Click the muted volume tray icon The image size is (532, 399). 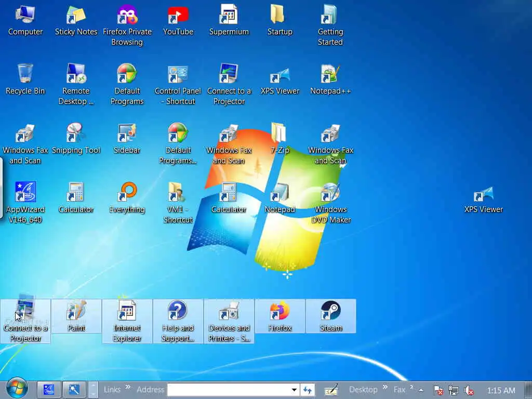point(469,390)
